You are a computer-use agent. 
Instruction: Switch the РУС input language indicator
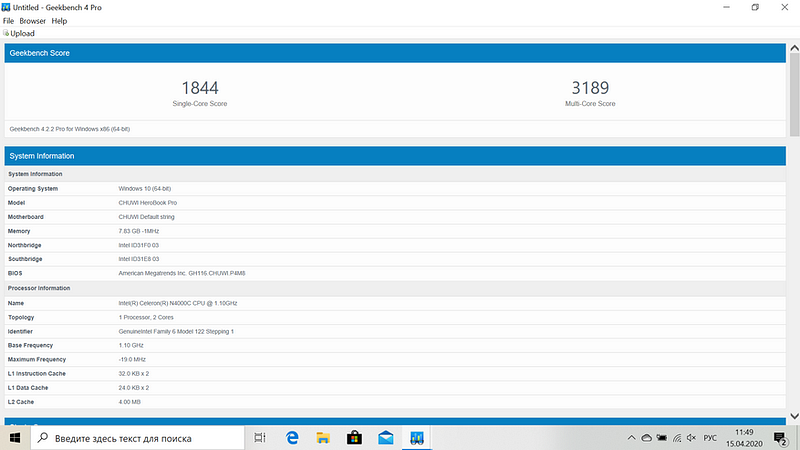click(x=710, y=438)
